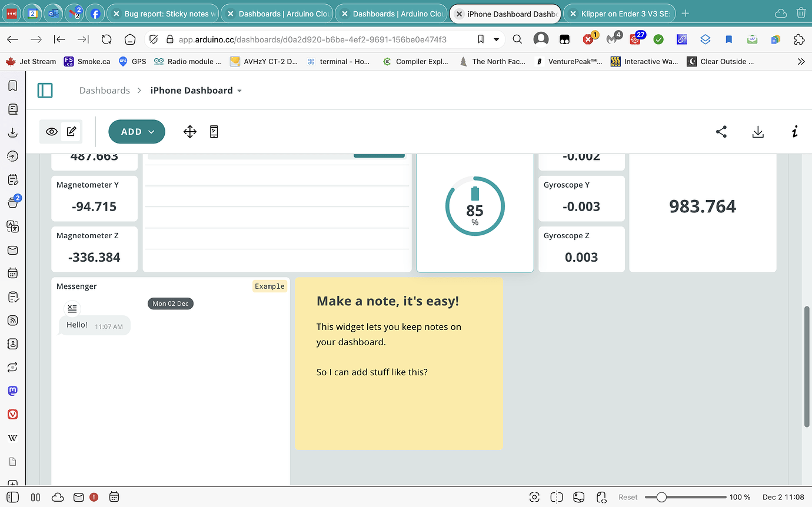Open the mobile layout preview

[x=214, y=132]
